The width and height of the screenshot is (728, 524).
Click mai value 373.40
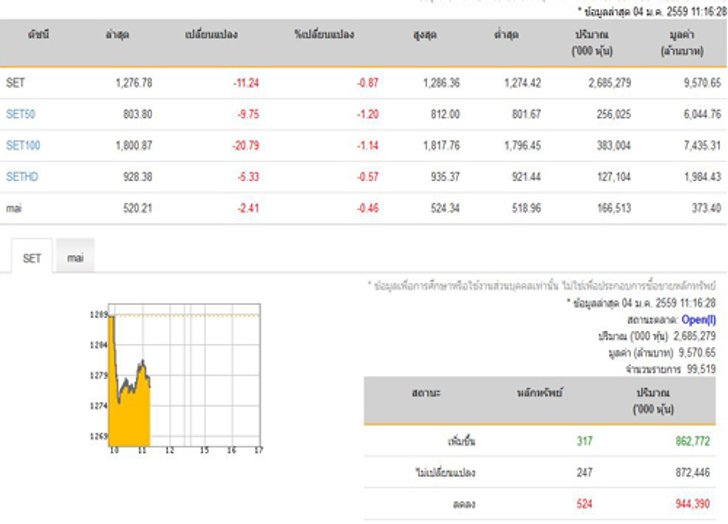tap(706, 208)
